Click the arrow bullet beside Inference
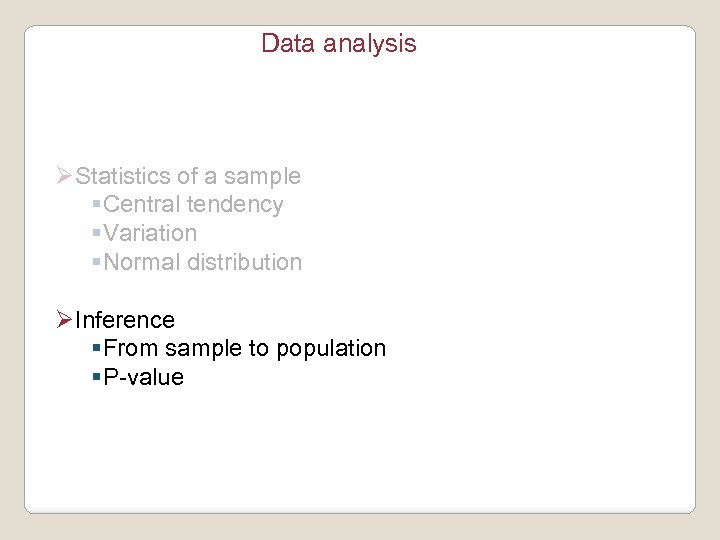Screen dimensions: 720x540 (65, 320)
